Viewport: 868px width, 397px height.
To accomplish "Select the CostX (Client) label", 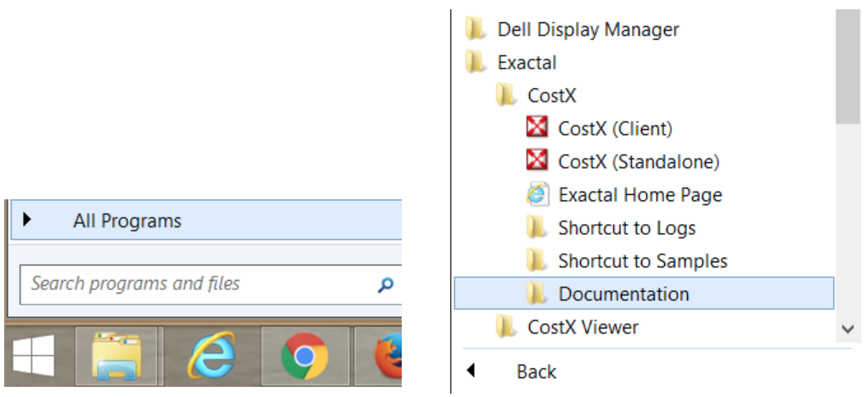I will click(615, 128).
